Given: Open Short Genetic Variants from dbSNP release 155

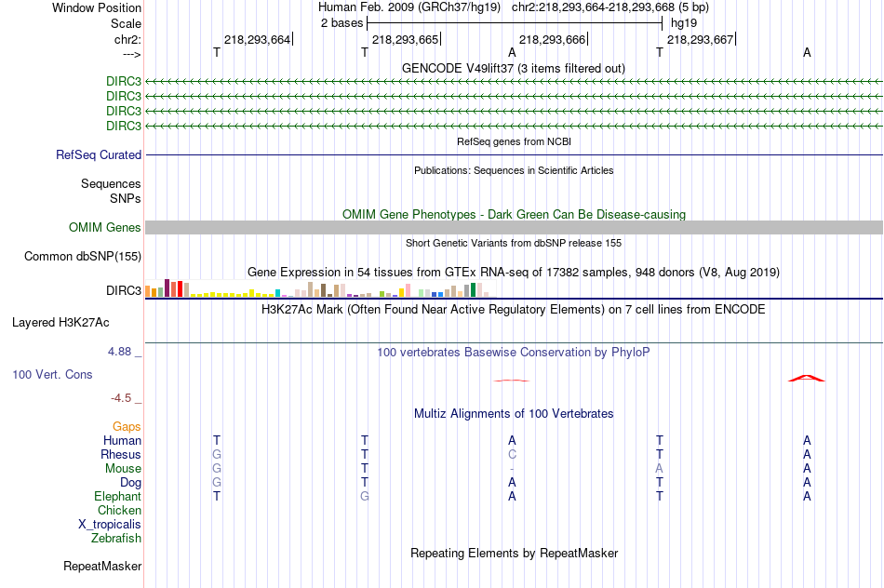Looking at the screenshot, I should click(514, 243).
